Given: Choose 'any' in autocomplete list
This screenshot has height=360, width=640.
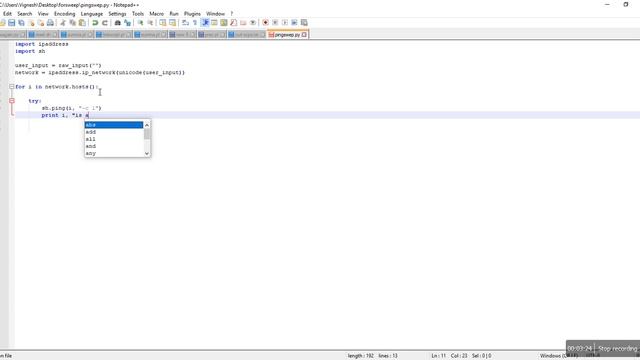Looking at the screenshot, I should tap(114, 153).
